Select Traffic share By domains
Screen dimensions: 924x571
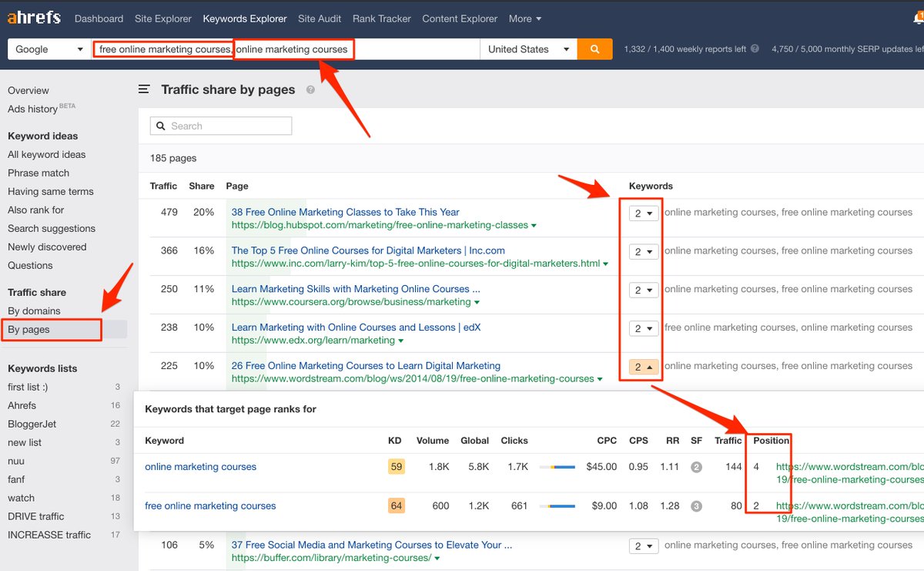coord(34,311)
